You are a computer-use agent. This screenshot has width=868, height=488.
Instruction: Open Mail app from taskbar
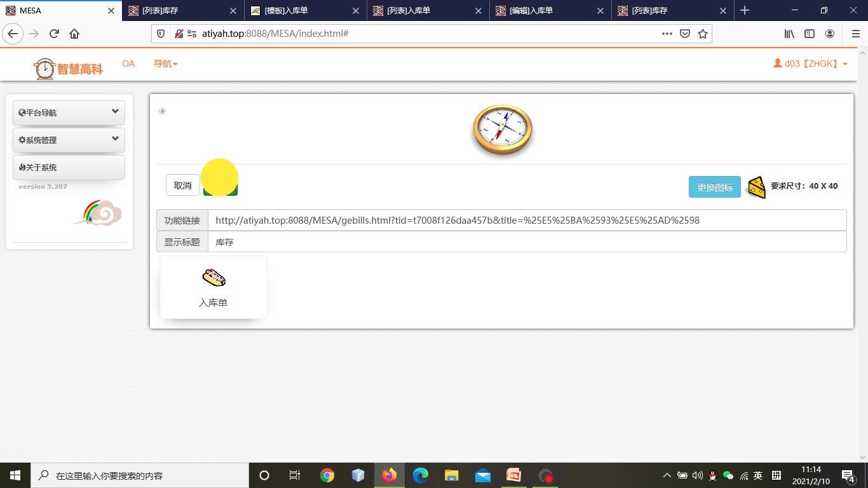[483, 475]
